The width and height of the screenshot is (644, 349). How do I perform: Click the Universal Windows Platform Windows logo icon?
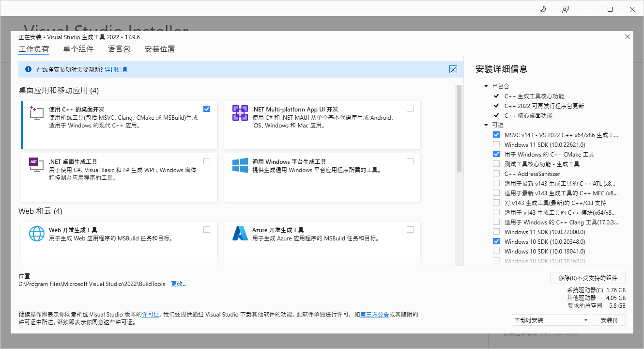(240, 165)
